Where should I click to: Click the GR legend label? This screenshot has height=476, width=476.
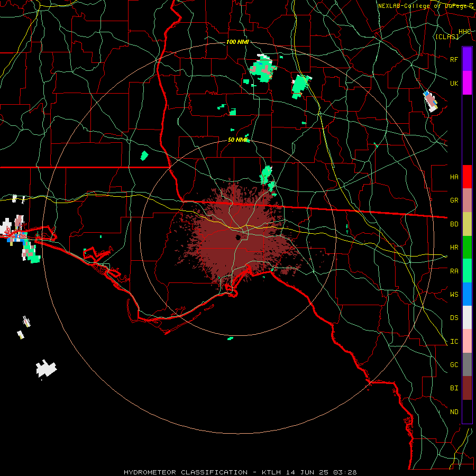454,200
